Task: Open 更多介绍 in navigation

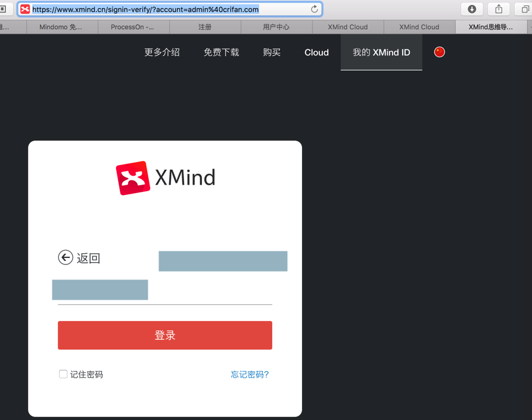Action: (x=162, y=52)
